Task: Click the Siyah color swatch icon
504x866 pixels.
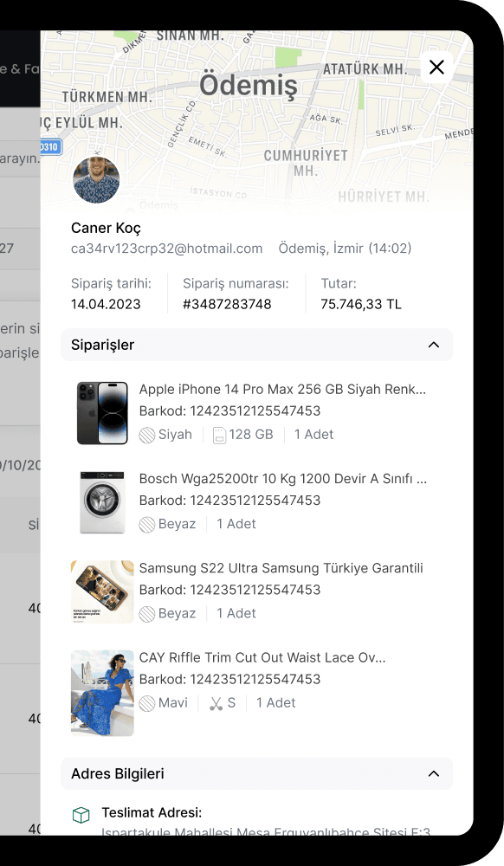Action: pos(147,436)
